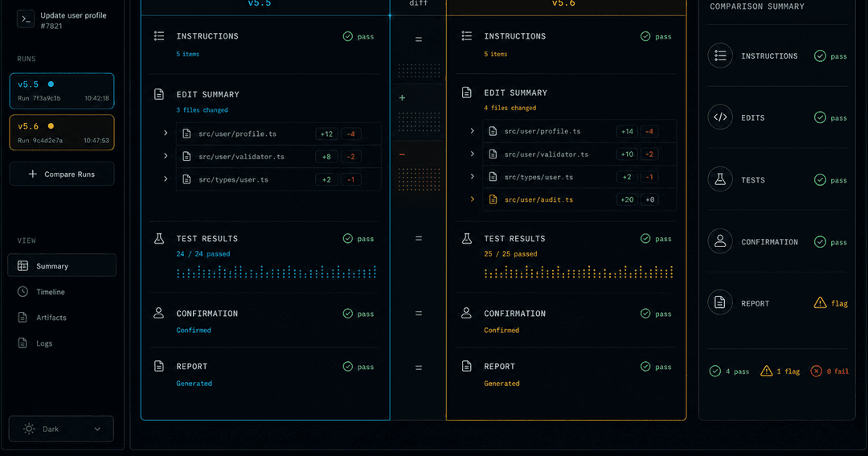
Task: Click the Confirmation person icon in Comparison Summary
Action: tap(720, 241)
